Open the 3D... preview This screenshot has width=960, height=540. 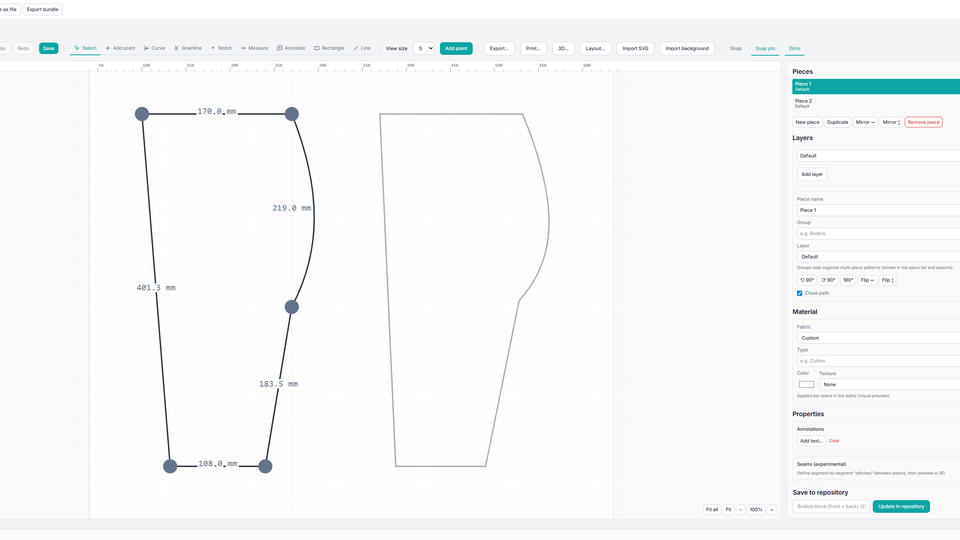coord(563,48)
